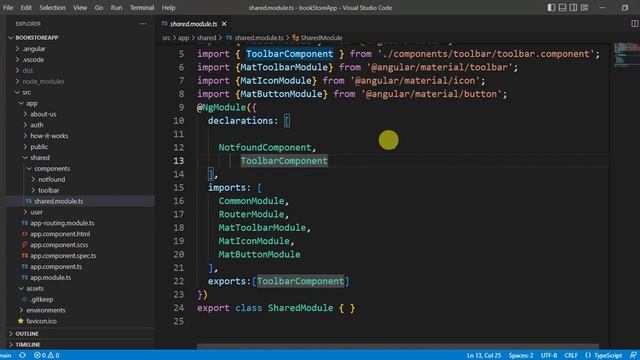Click the horizontal editor scrollbar

coord(397,346)
